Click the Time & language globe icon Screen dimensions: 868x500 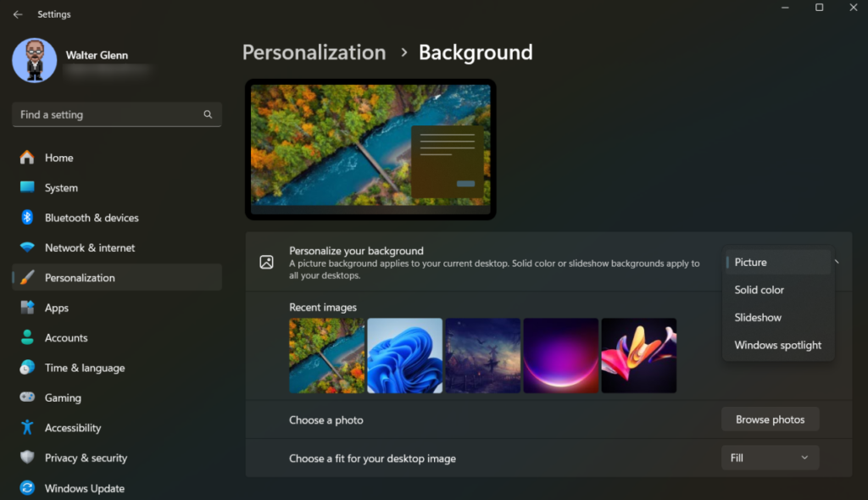[x=27, y=367]
